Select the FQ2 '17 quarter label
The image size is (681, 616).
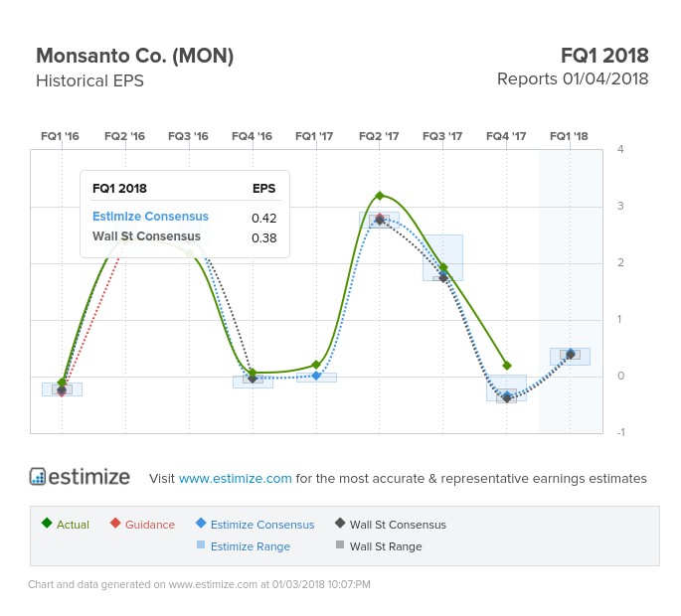pos(379,136)
